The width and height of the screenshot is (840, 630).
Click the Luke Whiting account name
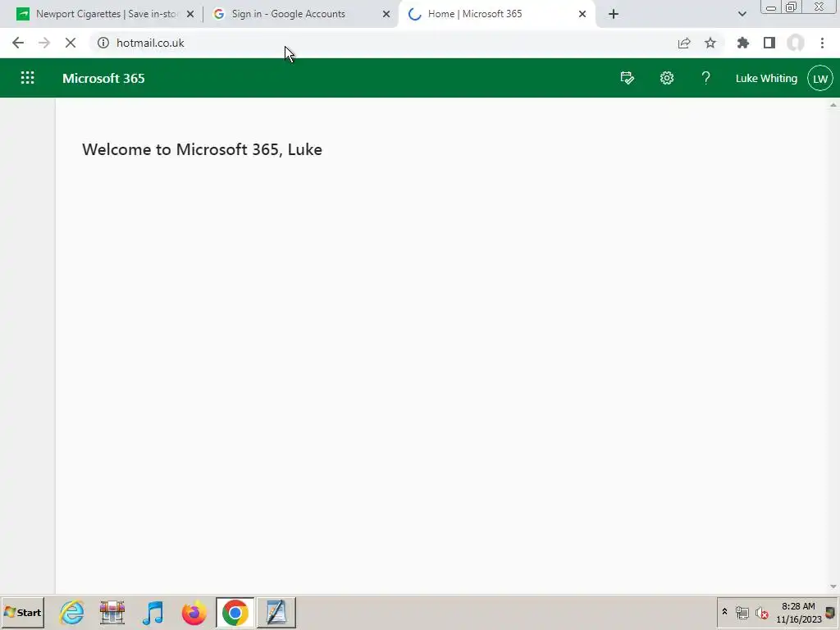point(766,78)
